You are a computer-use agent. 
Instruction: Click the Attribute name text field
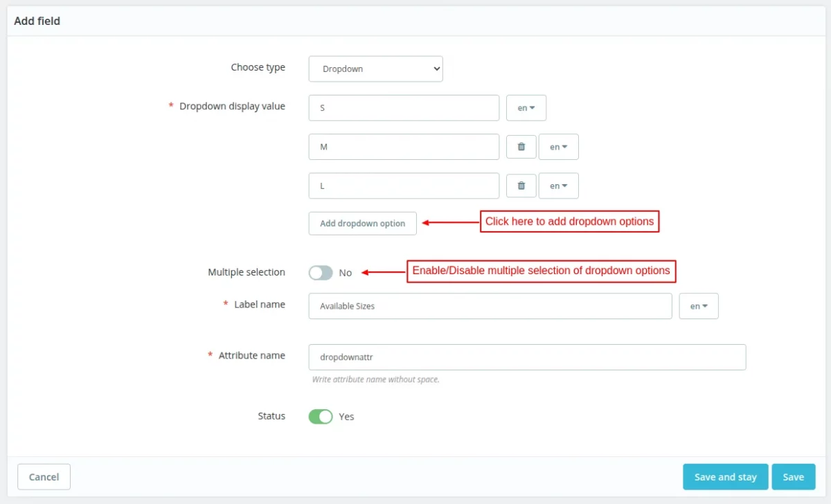pyautogui.click(x=527, y=357)
